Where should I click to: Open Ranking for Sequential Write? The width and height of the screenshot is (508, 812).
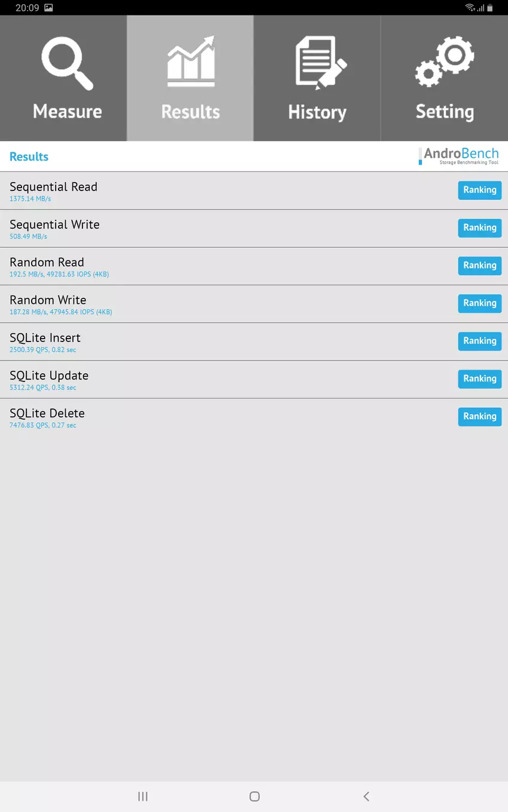[479, 227]
